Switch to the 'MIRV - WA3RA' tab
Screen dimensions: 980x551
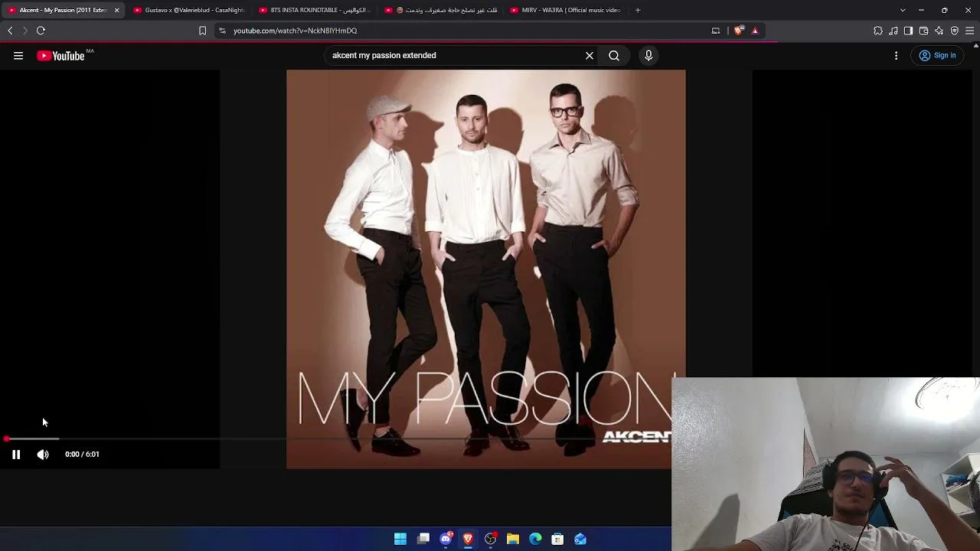(565, 10)
